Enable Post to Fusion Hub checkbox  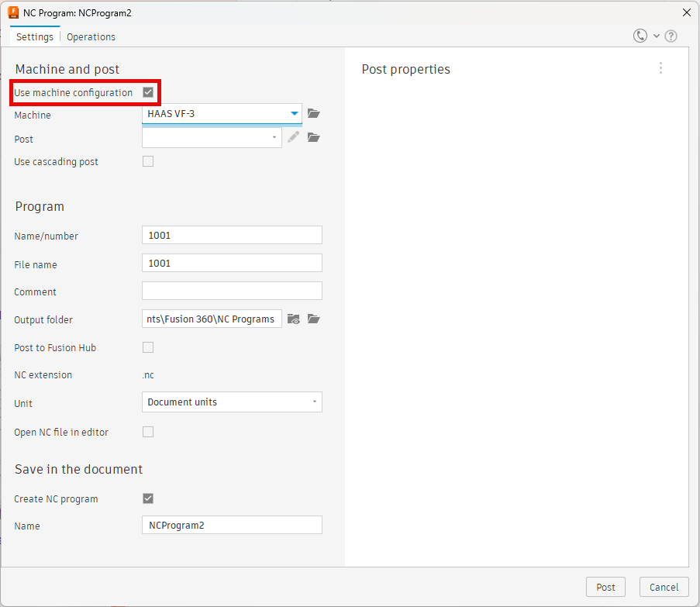148,347
